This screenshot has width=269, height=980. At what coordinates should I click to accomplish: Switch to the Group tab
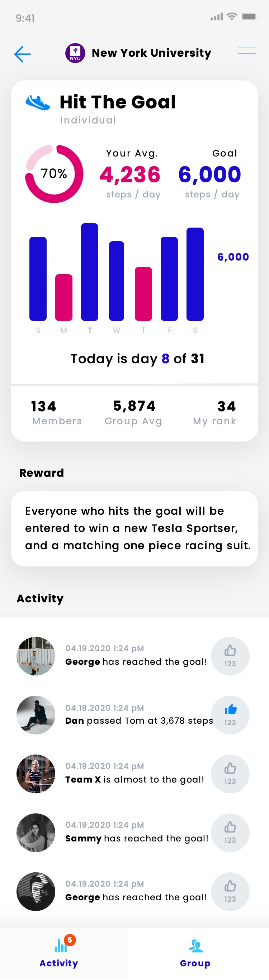tap(195, 953)
